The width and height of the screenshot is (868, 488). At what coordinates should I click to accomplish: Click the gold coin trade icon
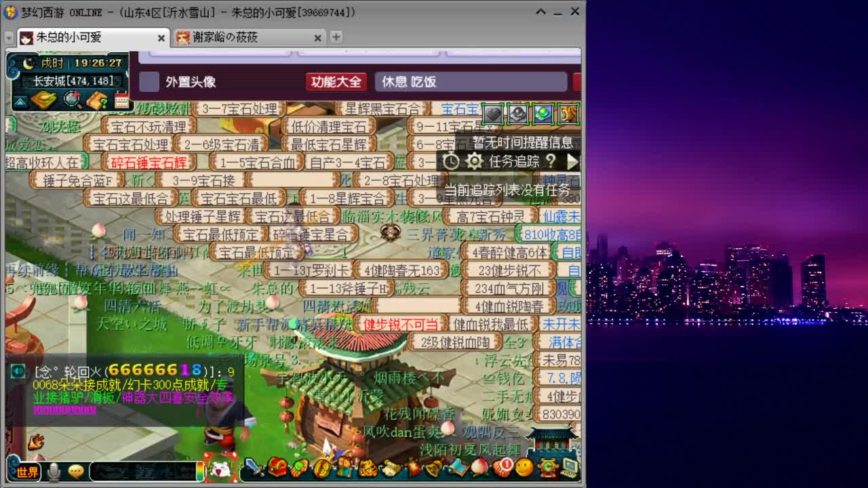coord(321,468)
